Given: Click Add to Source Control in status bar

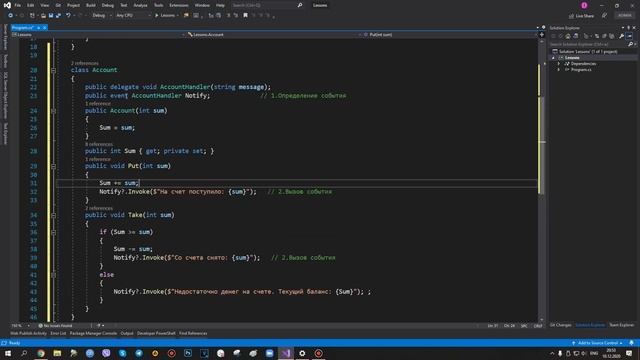Looking at the screenshot, I should [x=598, y=343].
